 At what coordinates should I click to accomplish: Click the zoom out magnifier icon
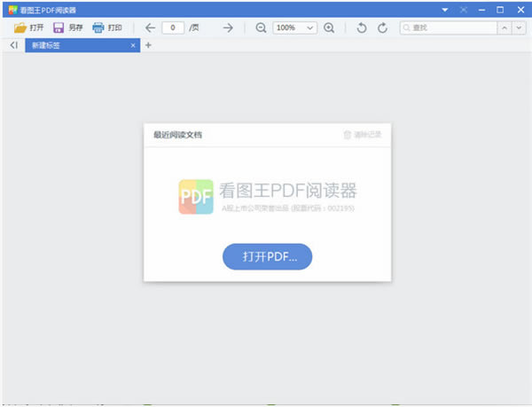point(261,27)
